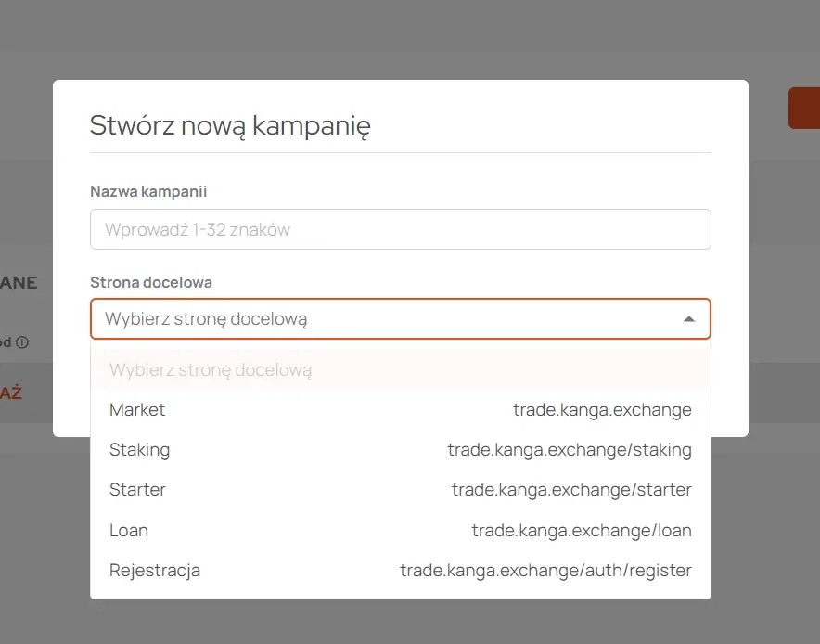Click the trade.kanga.exchange/starter URL text
Screen dimensions: 820x644
(571, 490)
